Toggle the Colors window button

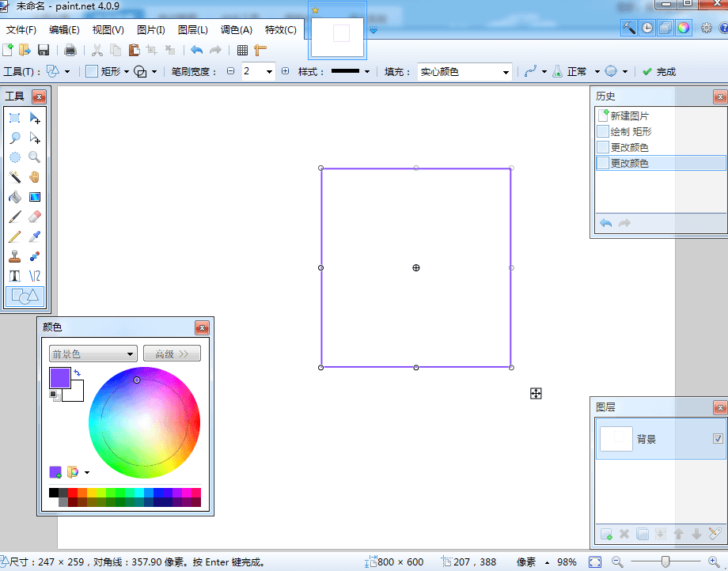684,28
